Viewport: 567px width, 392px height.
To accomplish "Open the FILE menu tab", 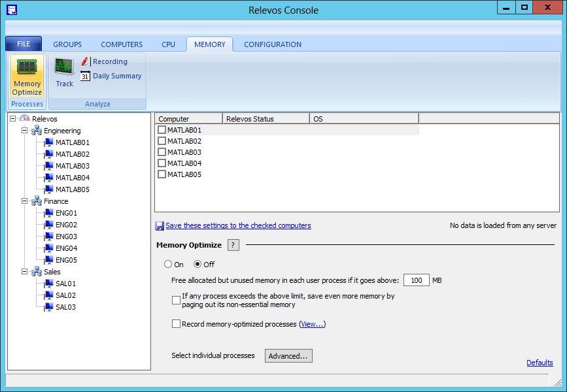I will click(24, 44).
